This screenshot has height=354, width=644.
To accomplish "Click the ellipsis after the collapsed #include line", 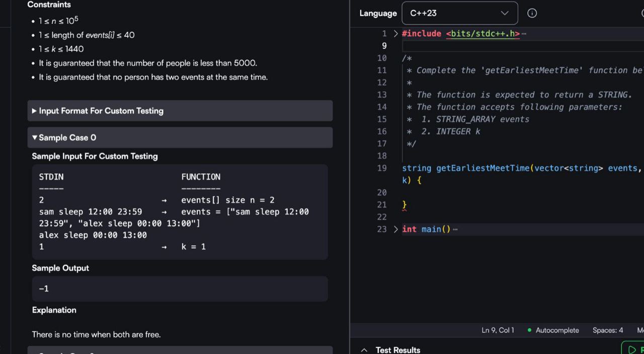I will (524, 34).
